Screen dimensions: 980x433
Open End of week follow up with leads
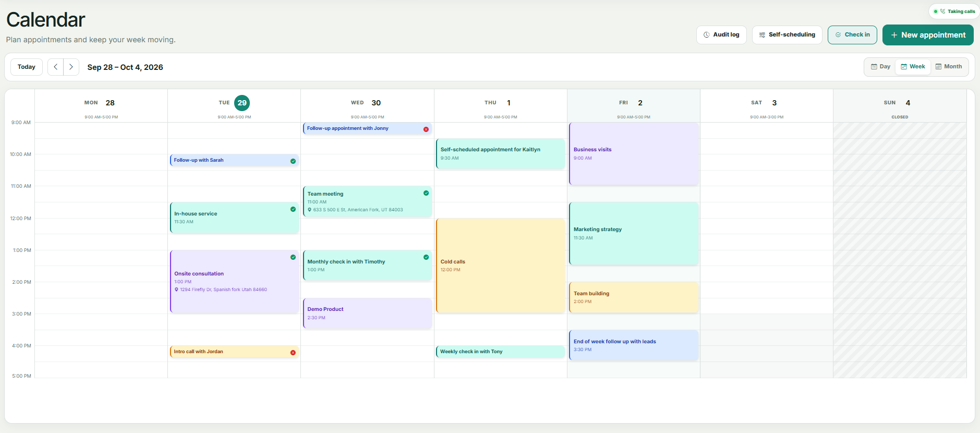click(x=634, y=345)
